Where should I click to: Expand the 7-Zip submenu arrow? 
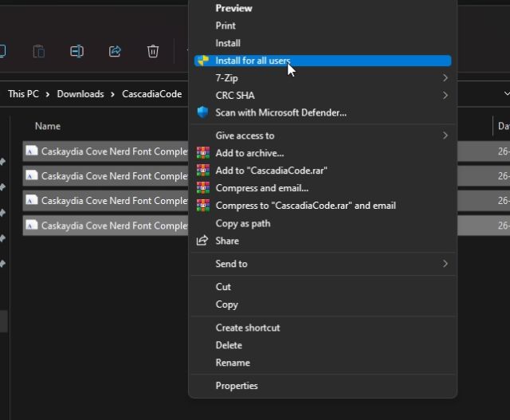[445, 78]
